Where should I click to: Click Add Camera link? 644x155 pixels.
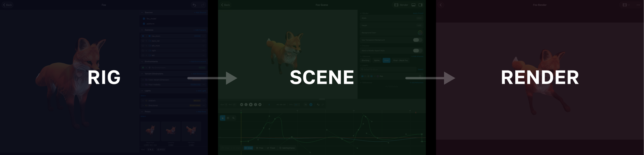(200, 30)
